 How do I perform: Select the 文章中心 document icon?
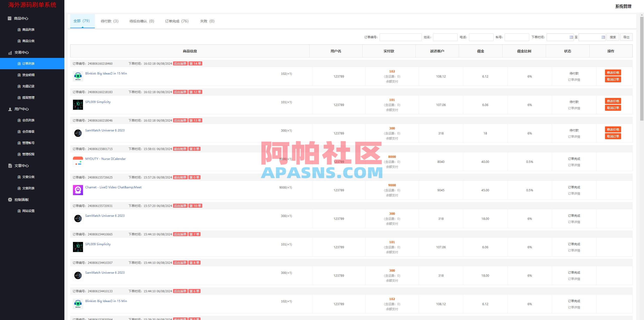click(10, 166)
